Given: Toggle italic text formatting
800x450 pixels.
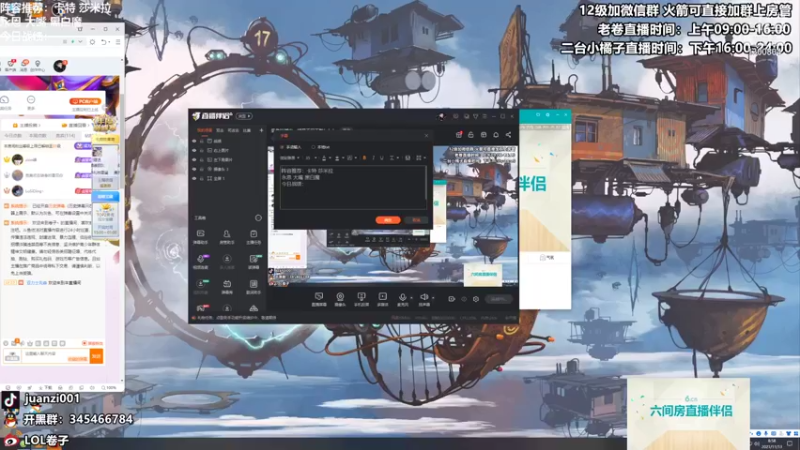Looking at the screenshot, I should tap(373, 158).
